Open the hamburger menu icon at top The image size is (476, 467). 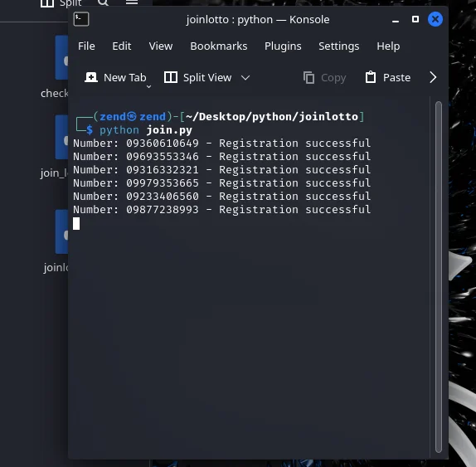coord(132,2)
